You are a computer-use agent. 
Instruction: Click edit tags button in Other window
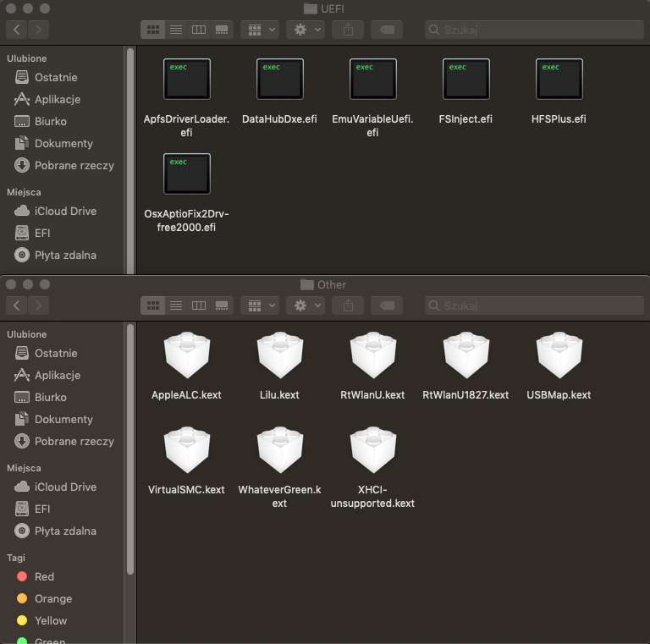pos(387,305)
